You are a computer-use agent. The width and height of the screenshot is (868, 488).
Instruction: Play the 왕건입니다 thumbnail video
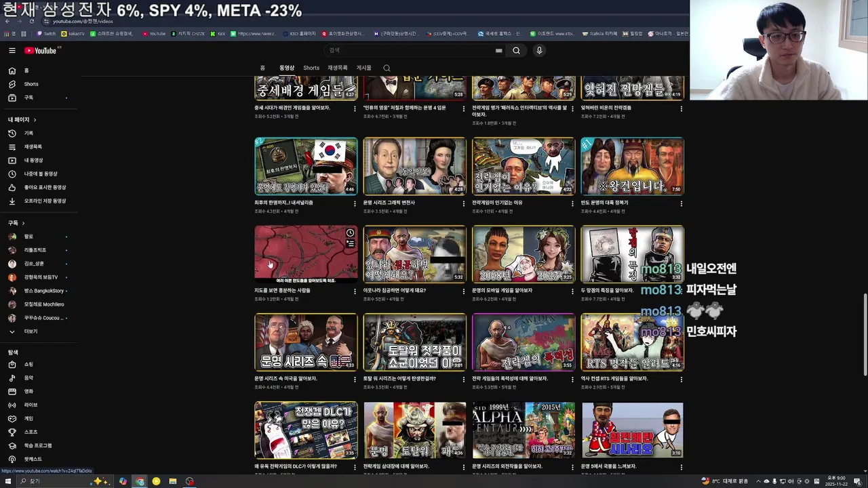632,166
